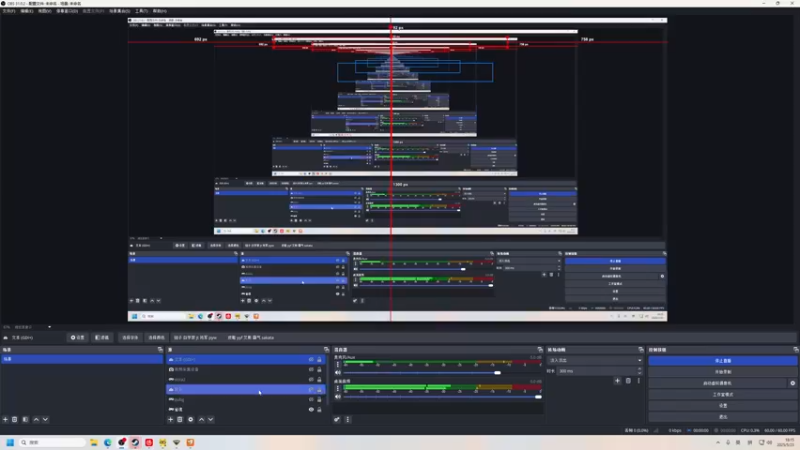Open virtual camera settings gear icon
The width and height of the screenshot is (800, 450).
tap(792, 383)
